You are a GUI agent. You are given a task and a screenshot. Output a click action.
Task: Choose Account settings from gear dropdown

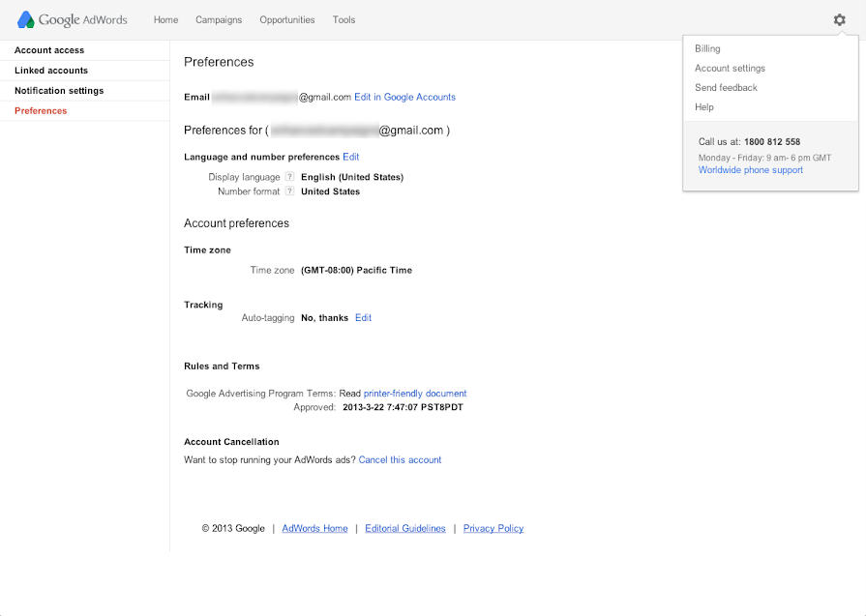pos(730,69)
